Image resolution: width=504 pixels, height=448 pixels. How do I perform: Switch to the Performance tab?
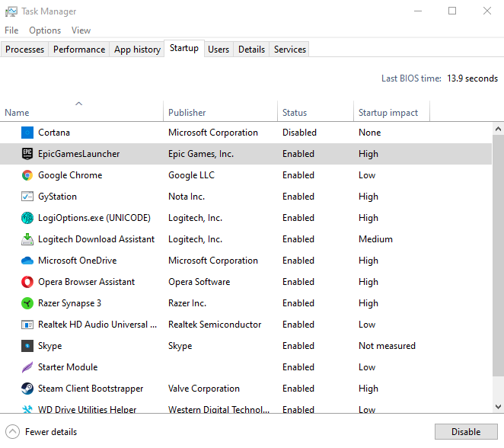pos(79,50)
